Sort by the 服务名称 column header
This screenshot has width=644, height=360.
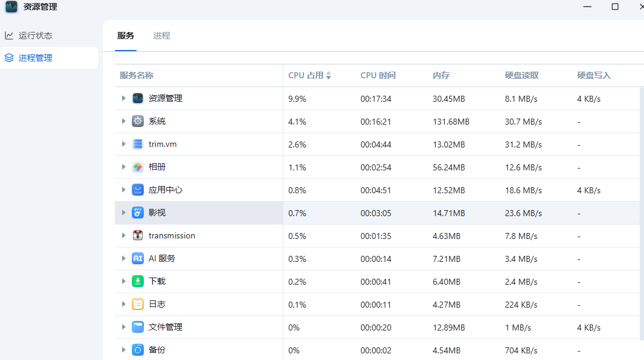pyautogui.click(x=137, y=75)
